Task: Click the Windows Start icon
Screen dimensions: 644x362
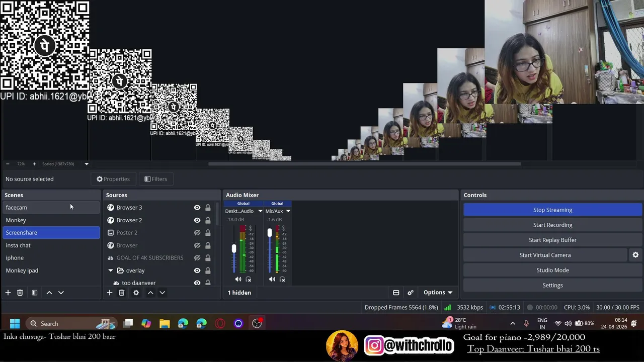Action: tap(15, 323)
